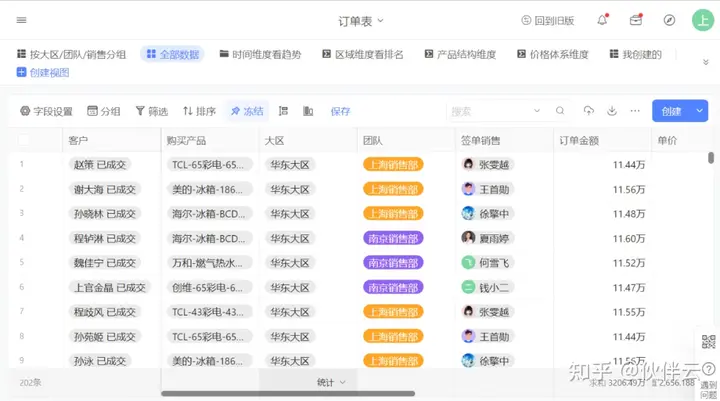Viewport: 720px width, 401px height.
Task: Click the search magnifier icon
Action: (x=560, y=111)
